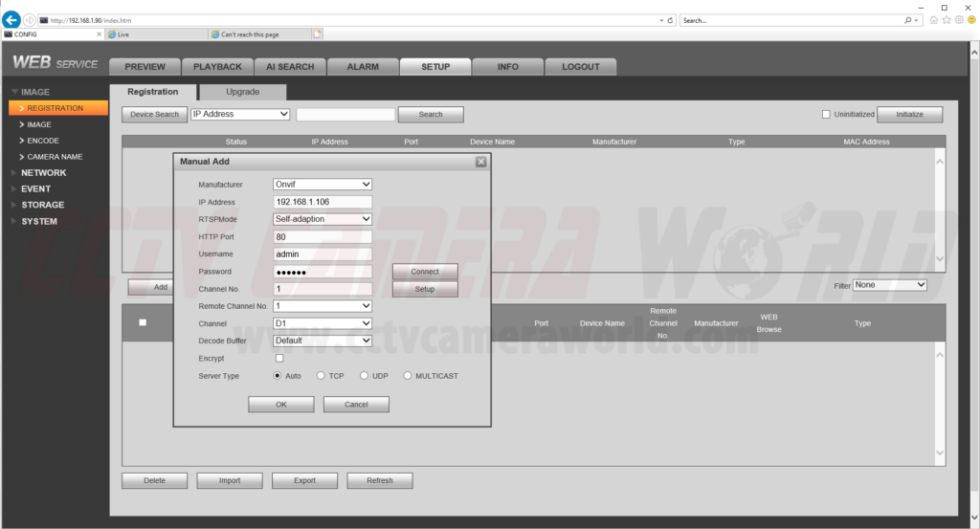Open a new browser tab
Screen dimensions: 980x529
317,34
